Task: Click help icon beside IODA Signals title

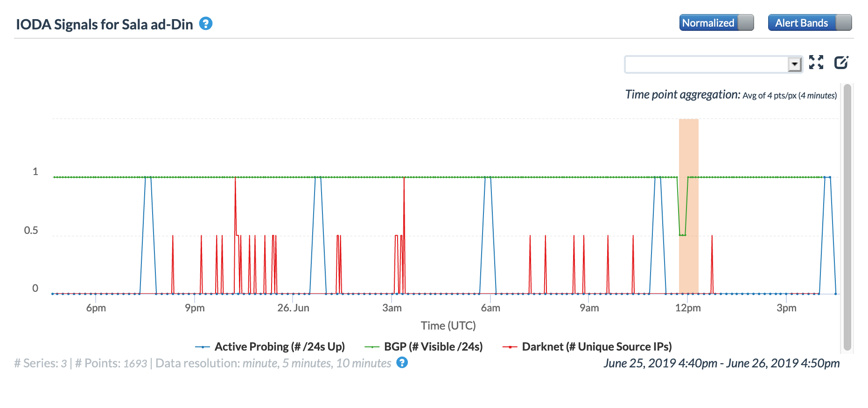Action: point(206,23)
